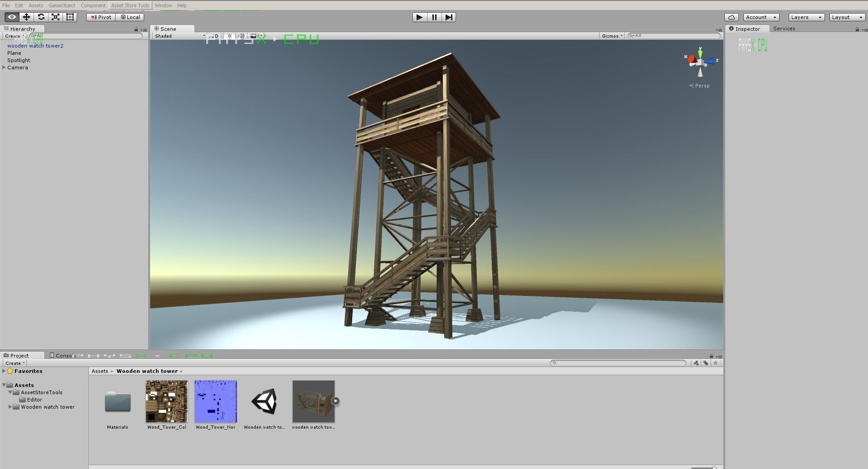
Task: Expand Favorites in Project tree
Action: pyautogui.click(x=4, y=371)
